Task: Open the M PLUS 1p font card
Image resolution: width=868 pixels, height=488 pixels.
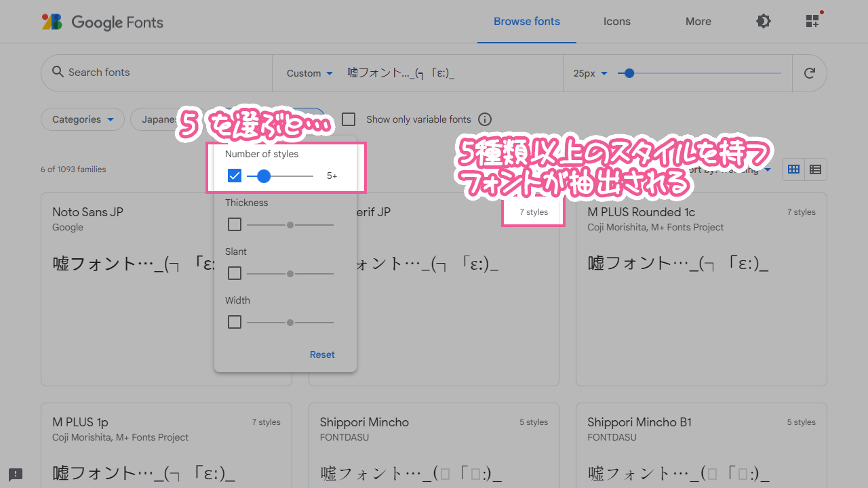Action: pyautogui.click(x=166, y=445)
